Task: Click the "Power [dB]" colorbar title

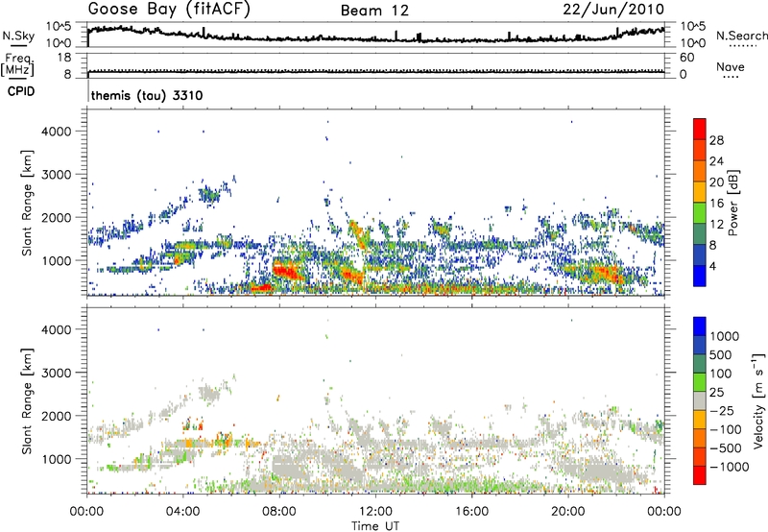Action: click(732, 203)
